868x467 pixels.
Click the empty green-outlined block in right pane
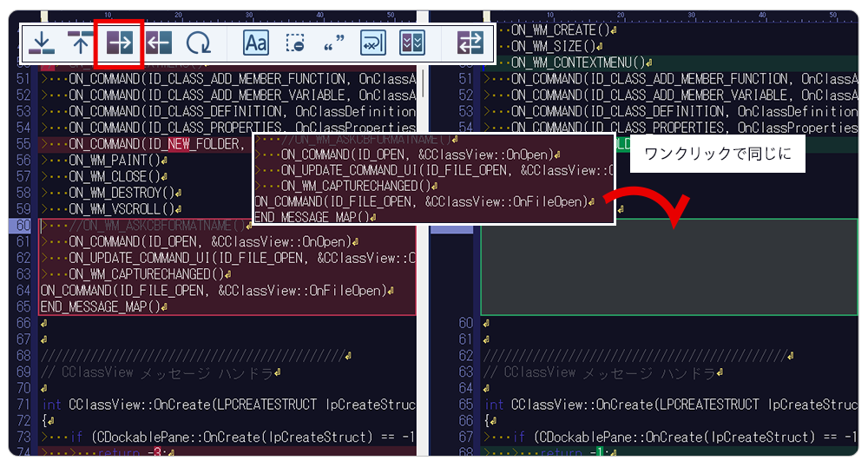[668, 266]
